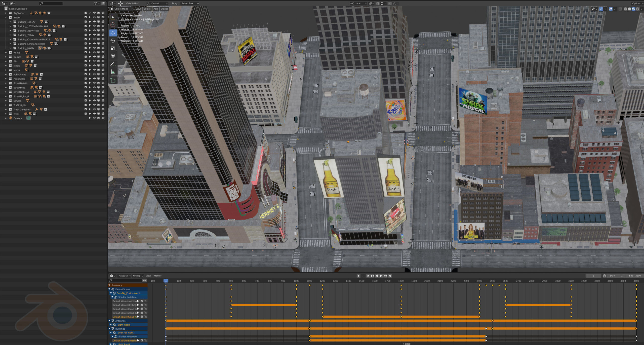Image resolution: width=644 pixels, height=345 pixels.
Task: Open the viewport Select menu
Action: click(147, 9)
